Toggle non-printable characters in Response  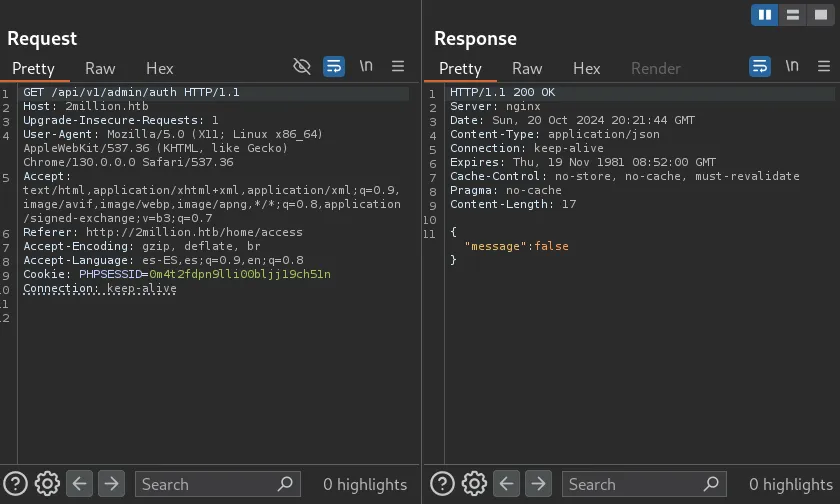792,67
